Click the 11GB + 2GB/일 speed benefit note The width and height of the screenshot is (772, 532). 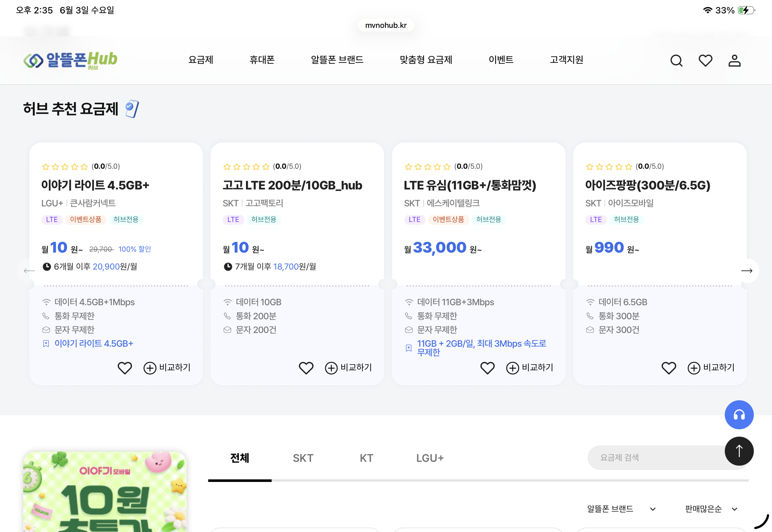(482, 348)
